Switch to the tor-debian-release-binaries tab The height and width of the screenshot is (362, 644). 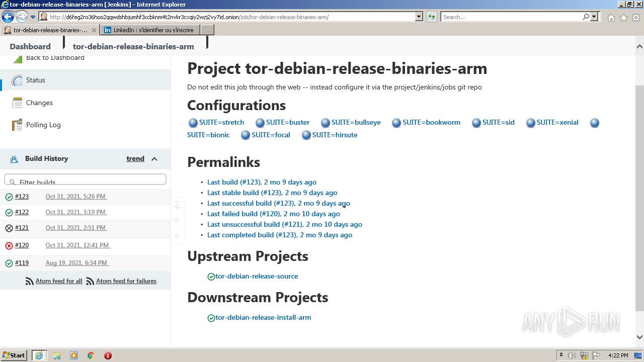[x=50, y=30]
